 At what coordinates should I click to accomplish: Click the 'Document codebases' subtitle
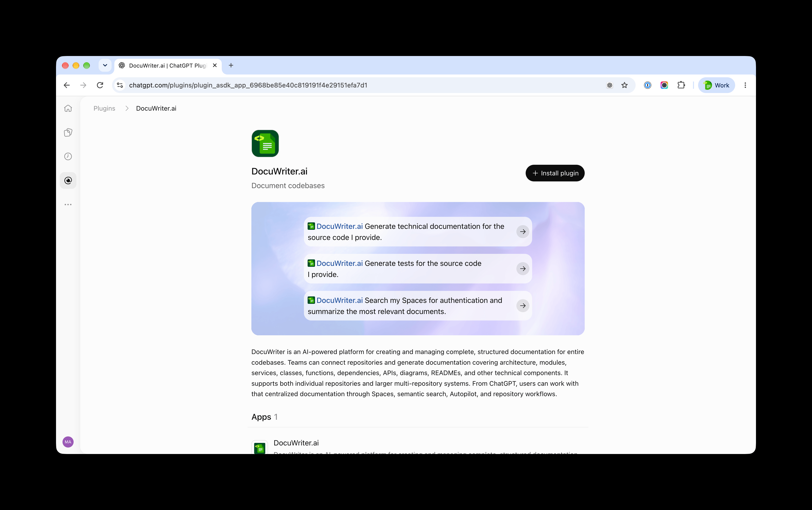coord(288,186)
